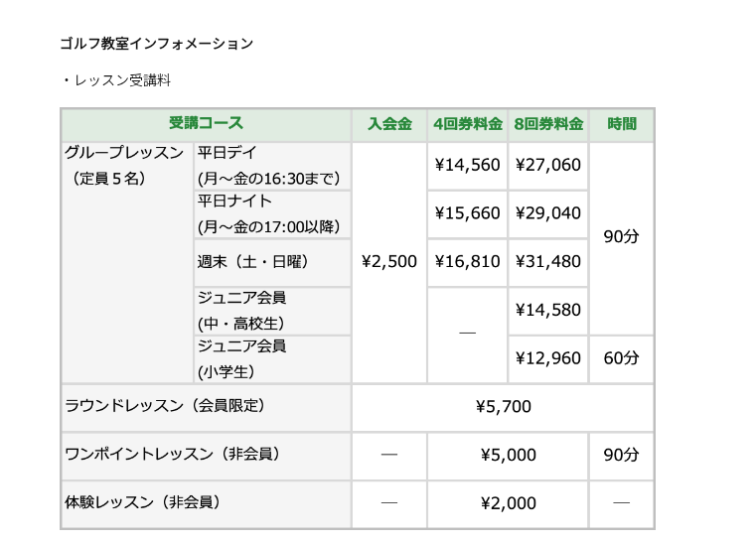Select the ¥14,560 price cell
This screenshot has height=544, width=756.
tap(467, 165)
